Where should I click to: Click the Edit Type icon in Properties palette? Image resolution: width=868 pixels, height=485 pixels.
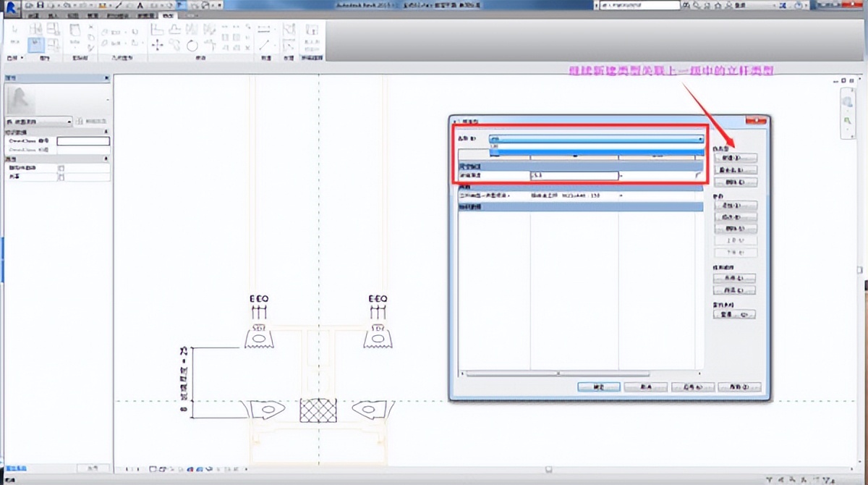78,122
